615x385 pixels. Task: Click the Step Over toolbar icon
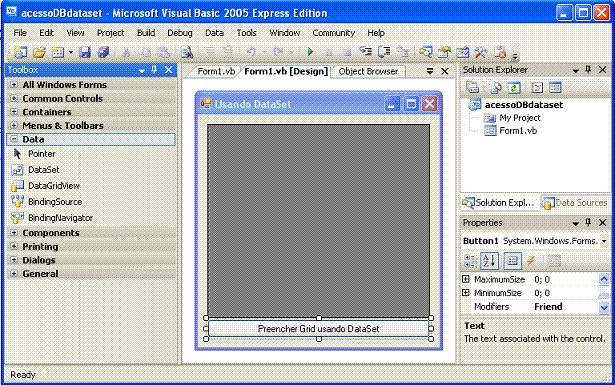[x=384, y=51]
